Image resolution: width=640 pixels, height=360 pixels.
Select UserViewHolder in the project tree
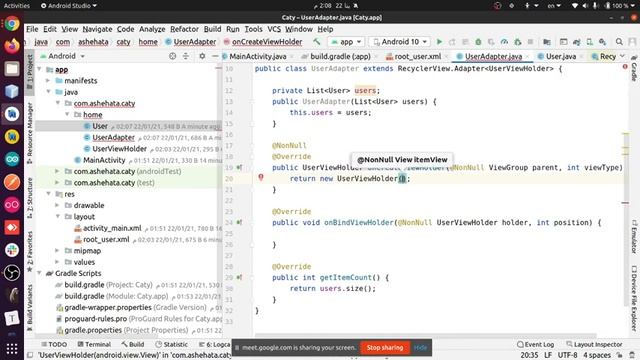119,149
